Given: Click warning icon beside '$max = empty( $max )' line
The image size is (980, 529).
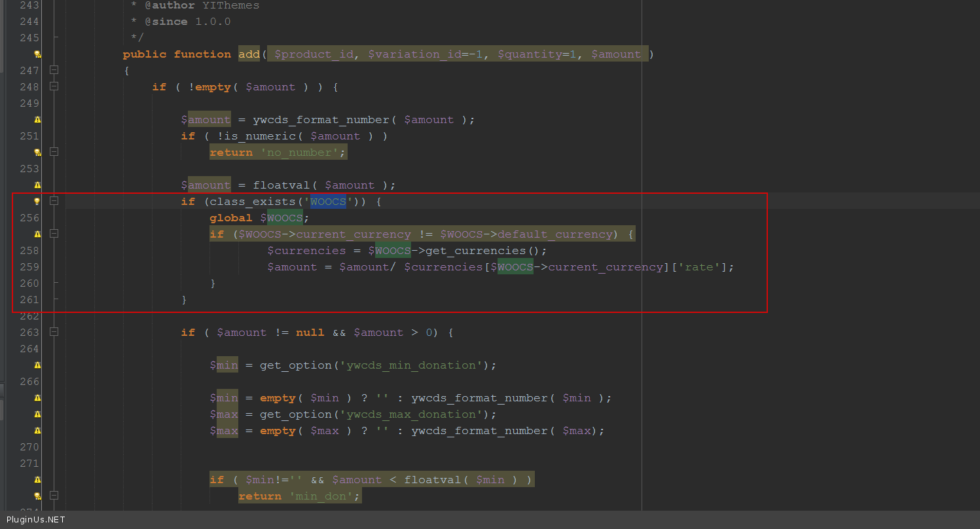Looking at the screenshot, I should click(x=37, y=431).
